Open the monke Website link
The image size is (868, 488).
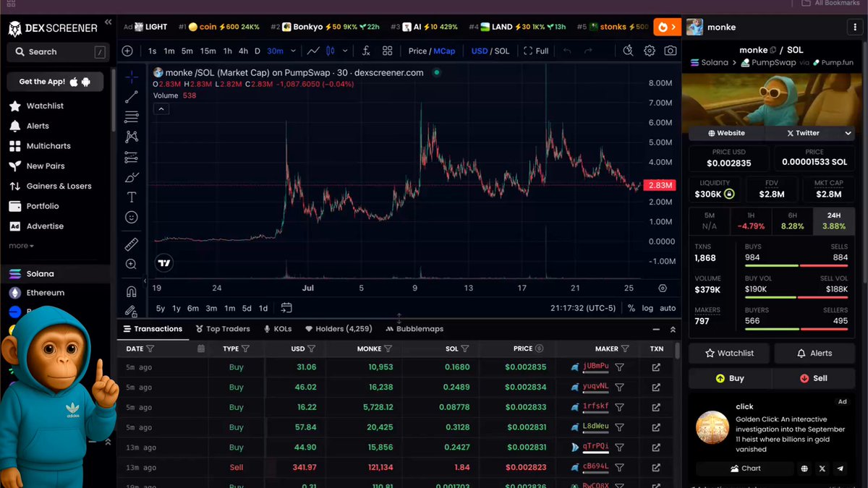[x=726, y=133]
